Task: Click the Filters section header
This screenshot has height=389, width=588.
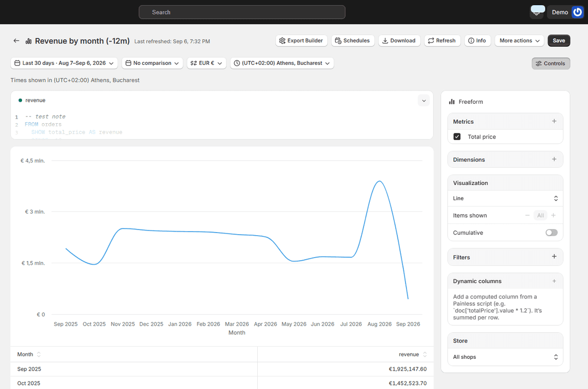Action: click(x=505, y=257)
